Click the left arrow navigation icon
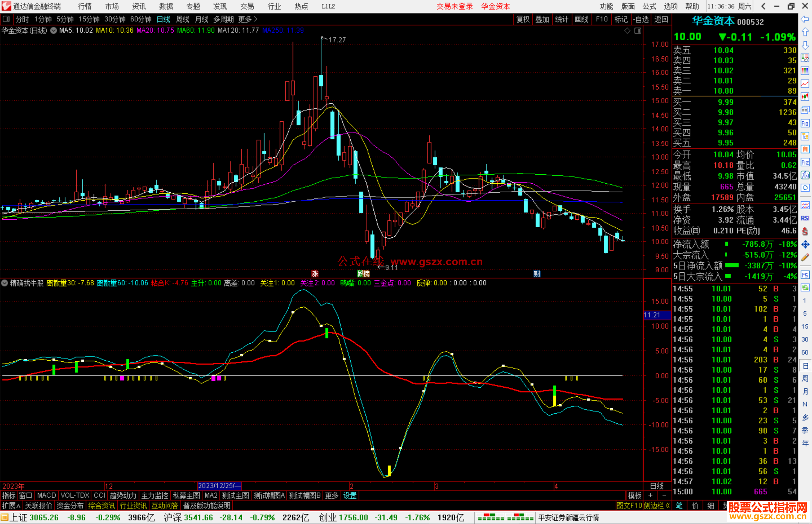This screenshot has width=812, height=524. 805,19
